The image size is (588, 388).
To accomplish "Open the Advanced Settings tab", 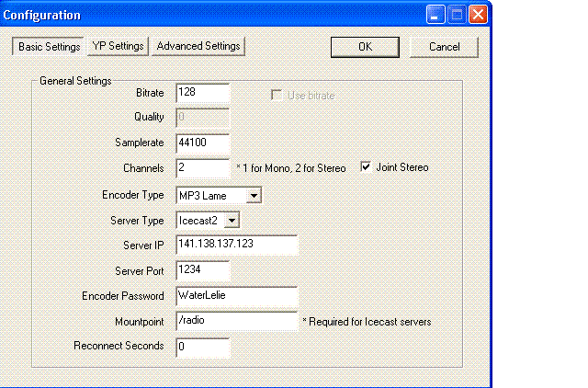I will pyautogui.click(x=198, y=46).
